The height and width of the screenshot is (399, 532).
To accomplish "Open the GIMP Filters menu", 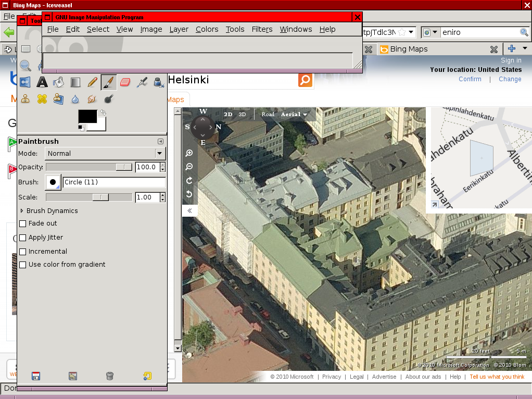I will click(262, 30).
